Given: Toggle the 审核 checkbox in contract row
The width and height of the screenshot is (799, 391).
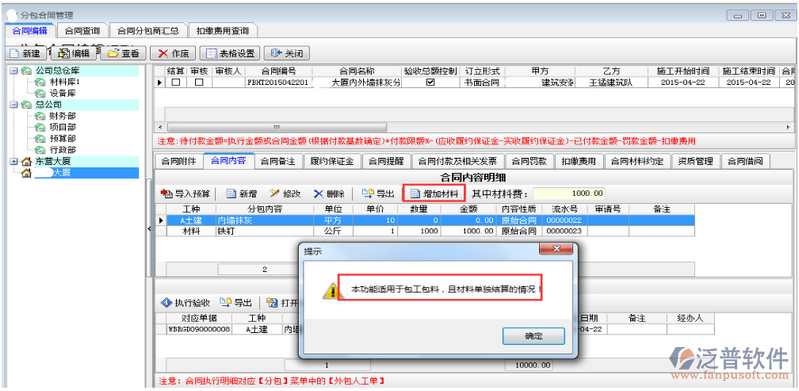Looking at the screenshot, I should click(x=199, y=82).
